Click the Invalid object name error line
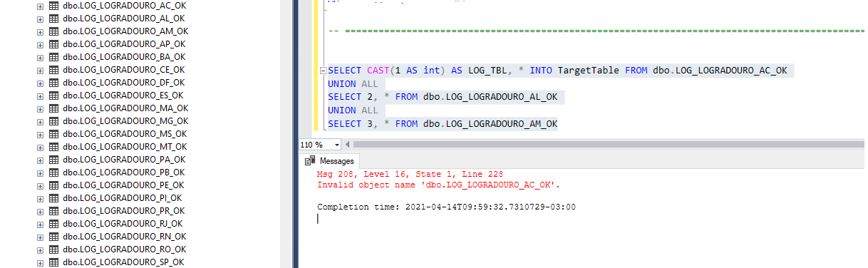The width and height of the screenshot is (868, 268). [438, 185]
